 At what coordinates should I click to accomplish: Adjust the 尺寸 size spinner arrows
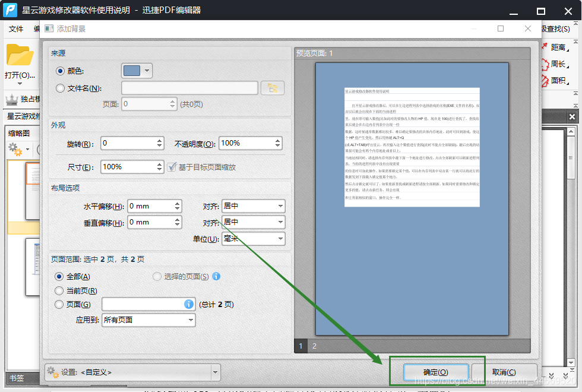pyautogui.click(x=159, y=167)
